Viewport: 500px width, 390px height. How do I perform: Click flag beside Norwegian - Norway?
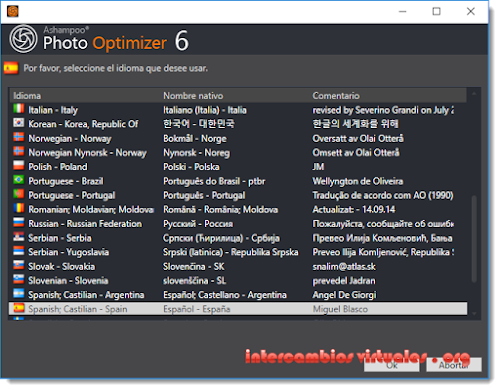pos(19,137)
